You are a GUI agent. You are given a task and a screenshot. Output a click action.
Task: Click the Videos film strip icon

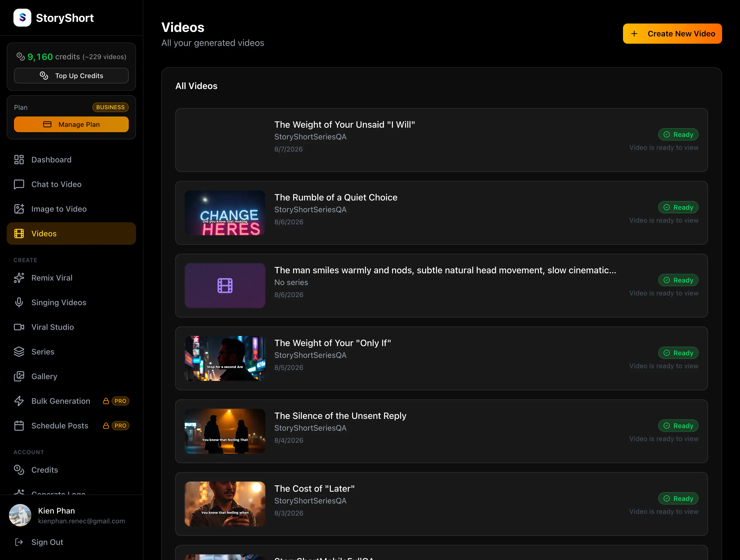(19, 234)
